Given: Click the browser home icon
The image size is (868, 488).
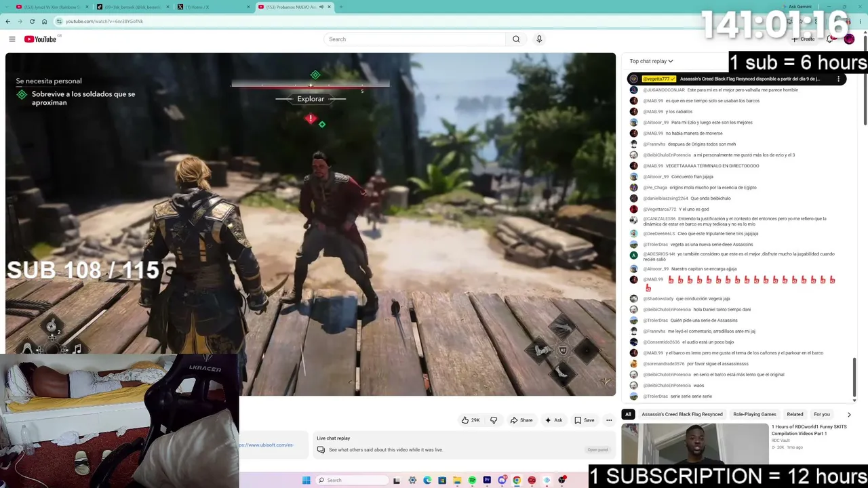Looking at the screenshot, I should (45, 21).
